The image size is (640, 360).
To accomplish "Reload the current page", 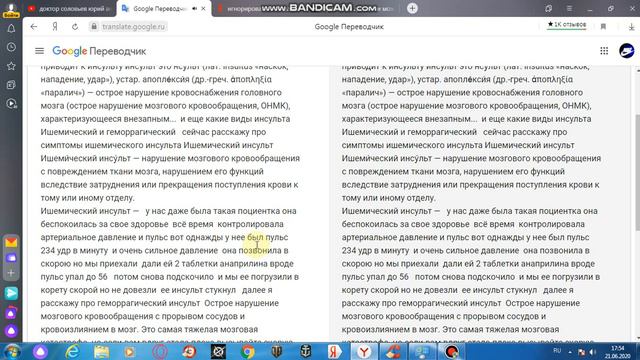I will pos(75,27).
